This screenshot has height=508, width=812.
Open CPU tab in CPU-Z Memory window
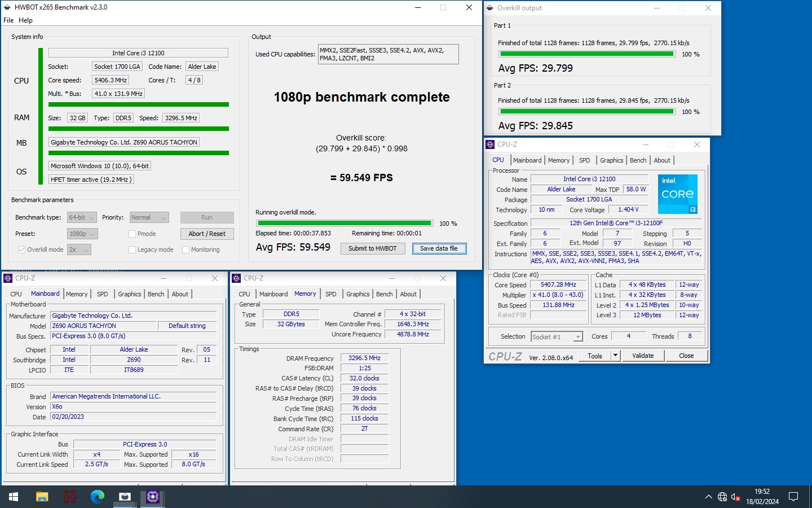[244, 294]
